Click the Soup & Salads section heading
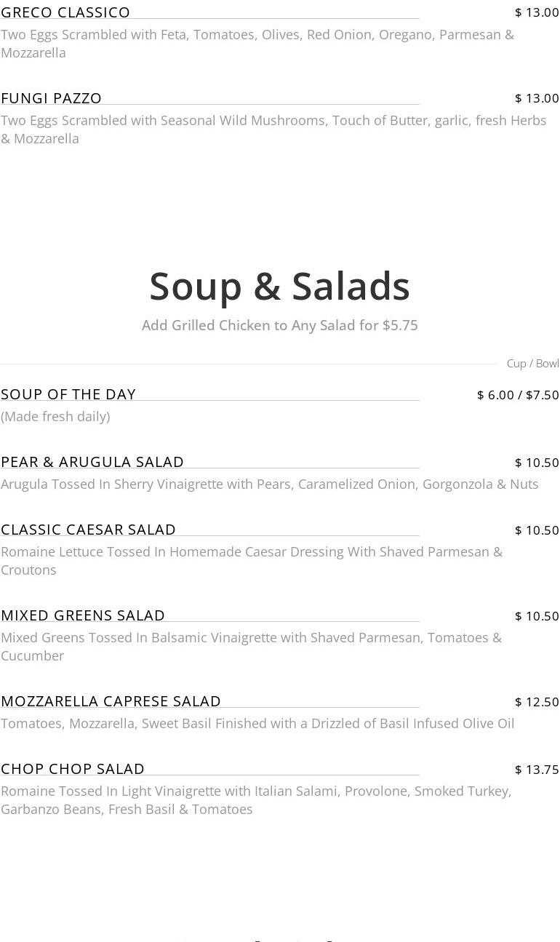The width and height of the screenshot is (560, 942). point(279,286)
